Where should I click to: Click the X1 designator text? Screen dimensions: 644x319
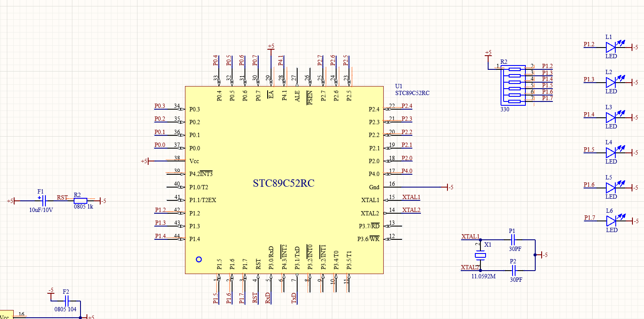487,244
